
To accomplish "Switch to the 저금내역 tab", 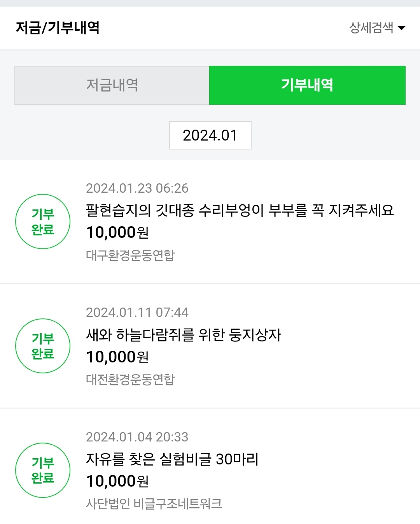I will (x=112, y=85).
